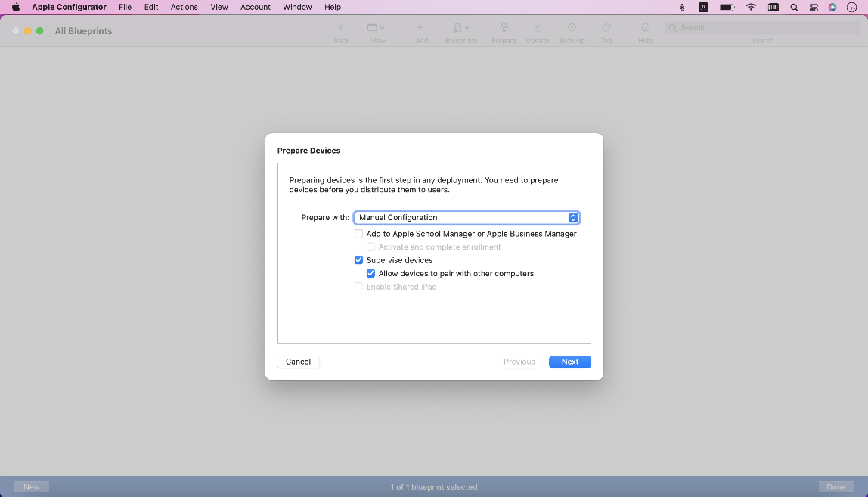The width and height of the screenshot is (868, 497).
Task: Enable Add to Apple School Manager checkbox
Action: tap(358, 234)
